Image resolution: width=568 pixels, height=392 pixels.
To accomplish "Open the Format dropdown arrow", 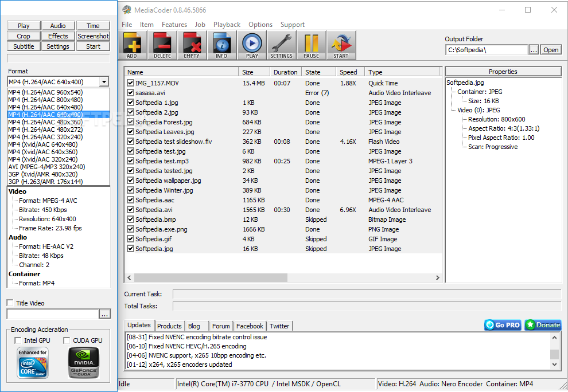I will pos(104,82).
